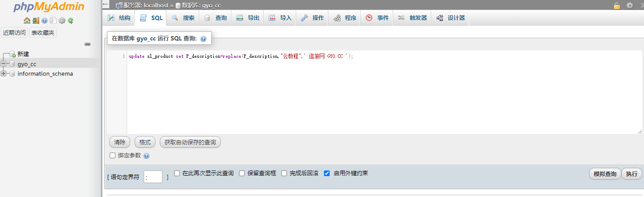Screen dimensions: 644x197
Task: Click the chain link icon in sidebar
Action: (x=87, y=44)
